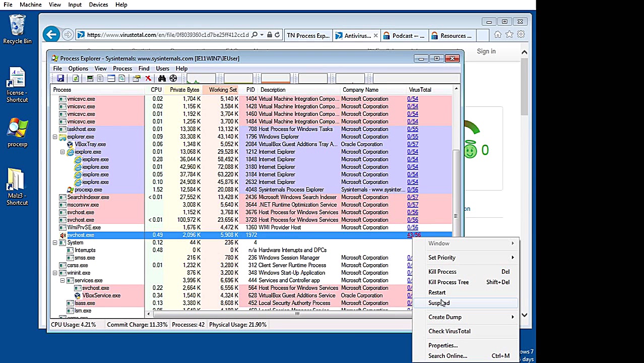644x363 pixels.
Task: Open the Options menu in Process Explorer
Action: 78,69
